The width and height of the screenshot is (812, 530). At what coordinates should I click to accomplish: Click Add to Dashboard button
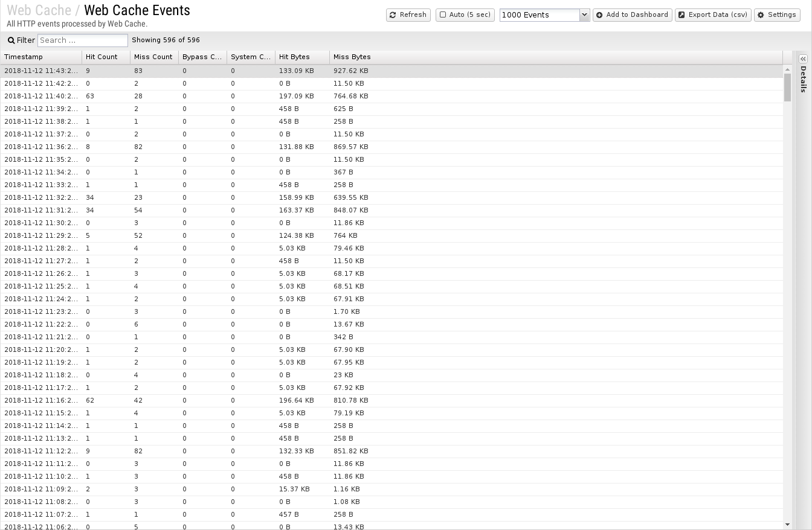633,15
